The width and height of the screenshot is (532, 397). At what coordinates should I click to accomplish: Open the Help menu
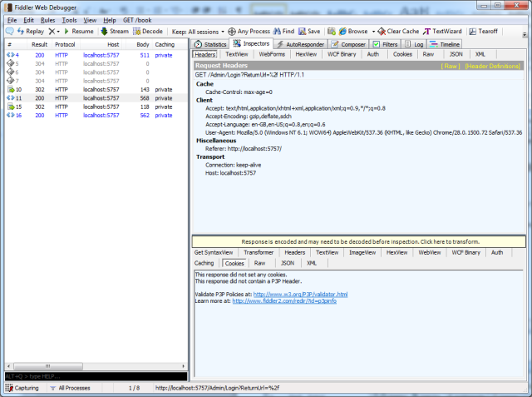110,20
